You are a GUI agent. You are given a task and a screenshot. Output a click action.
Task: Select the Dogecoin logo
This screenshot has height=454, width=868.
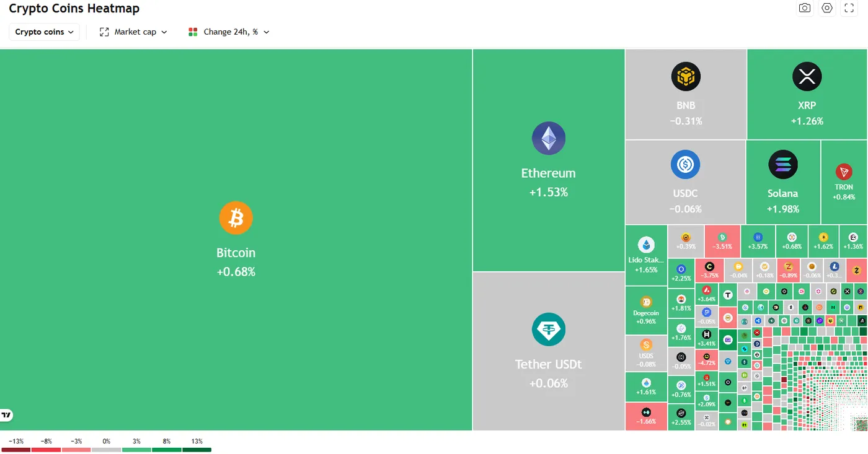pos(646,302)
